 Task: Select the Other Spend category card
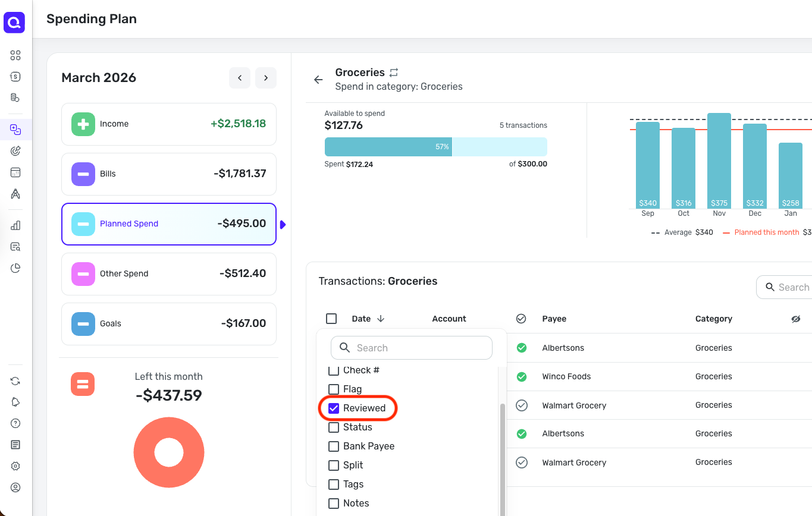coord(169,274)
